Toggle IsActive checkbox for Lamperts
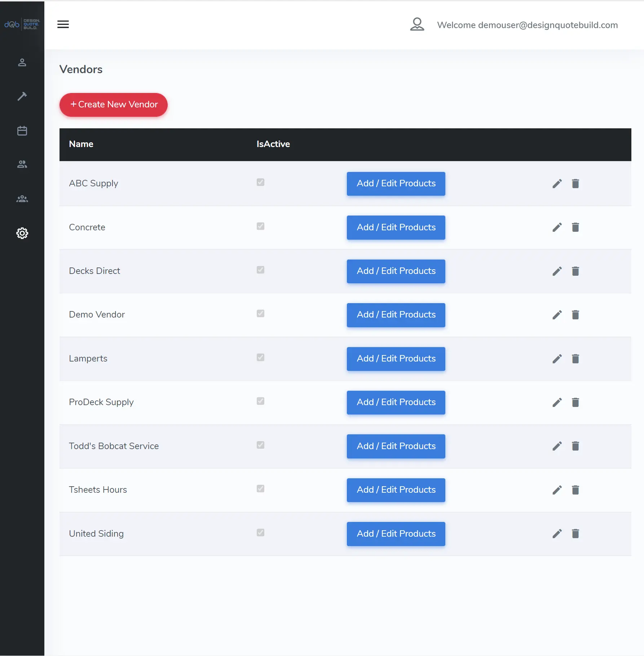The width and height of the screenshot is (644, 656). [x=260, y=357]
